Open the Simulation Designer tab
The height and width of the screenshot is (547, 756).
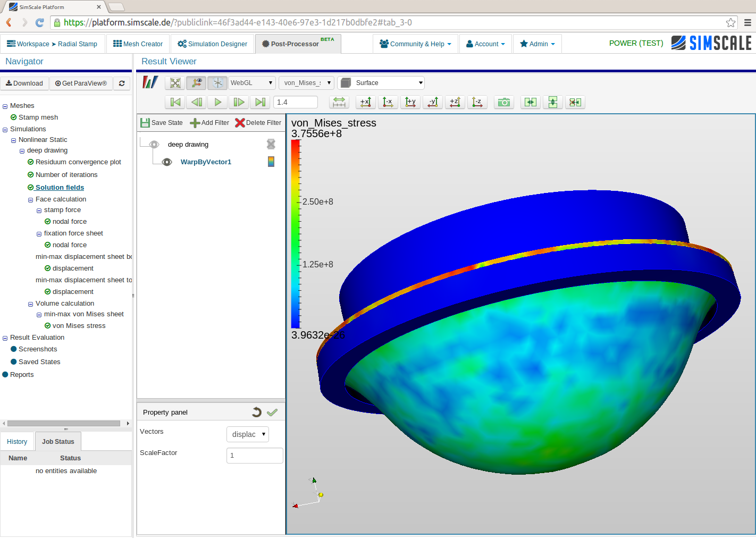click(212, 44)
